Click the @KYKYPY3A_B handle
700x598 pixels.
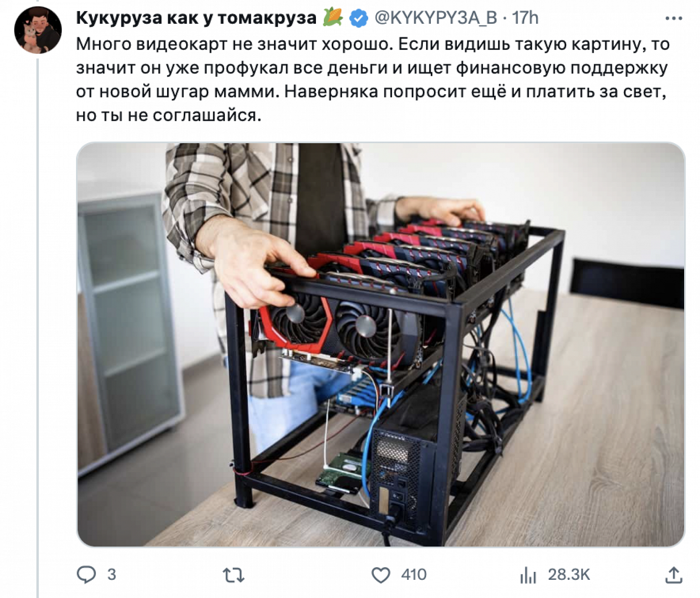point(436,18)
